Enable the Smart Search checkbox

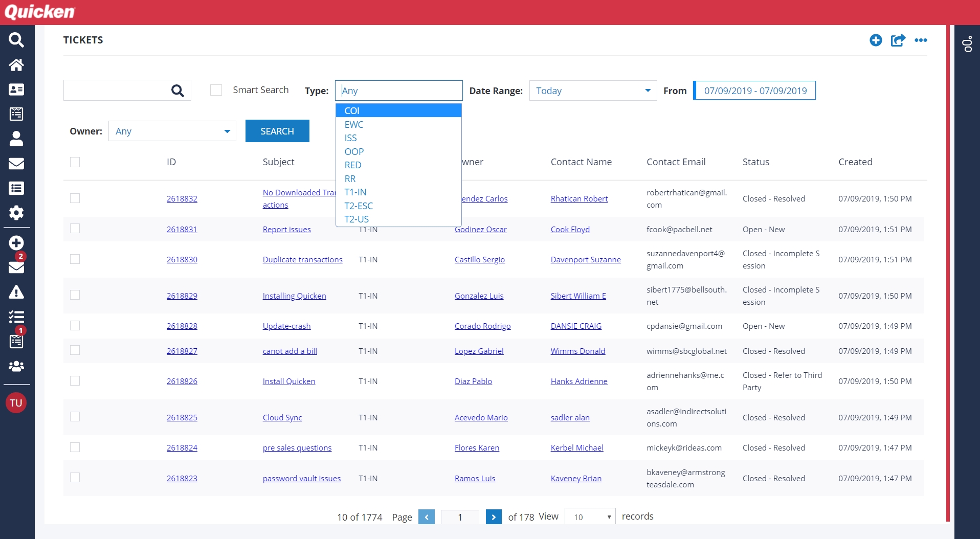[216, 90]
